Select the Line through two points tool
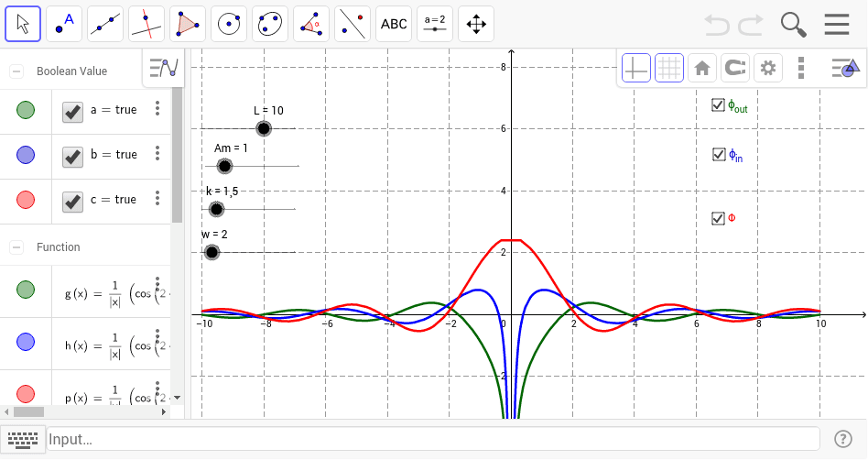868x460 pixels. pyautogui.click(x=105, y=25)
